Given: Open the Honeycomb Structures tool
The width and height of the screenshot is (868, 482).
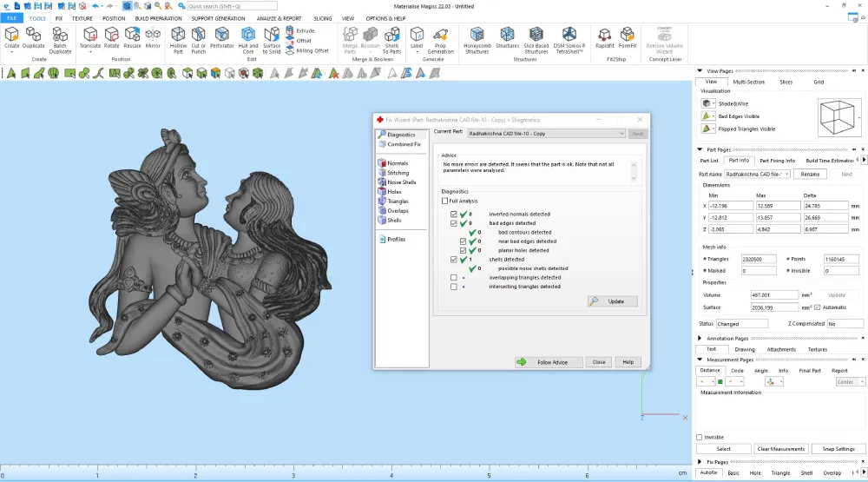Looking at the screenshot, I should [477, 41].
